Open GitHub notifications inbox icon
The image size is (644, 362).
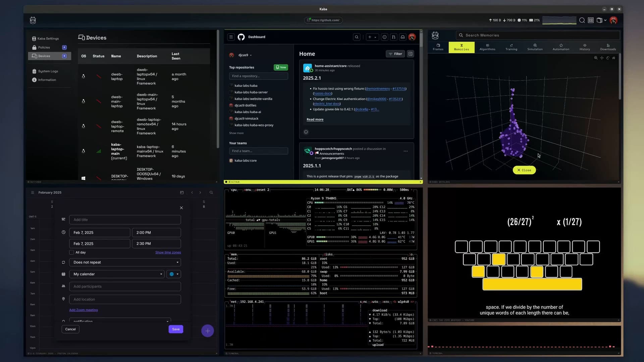click(x=402, y=37)
